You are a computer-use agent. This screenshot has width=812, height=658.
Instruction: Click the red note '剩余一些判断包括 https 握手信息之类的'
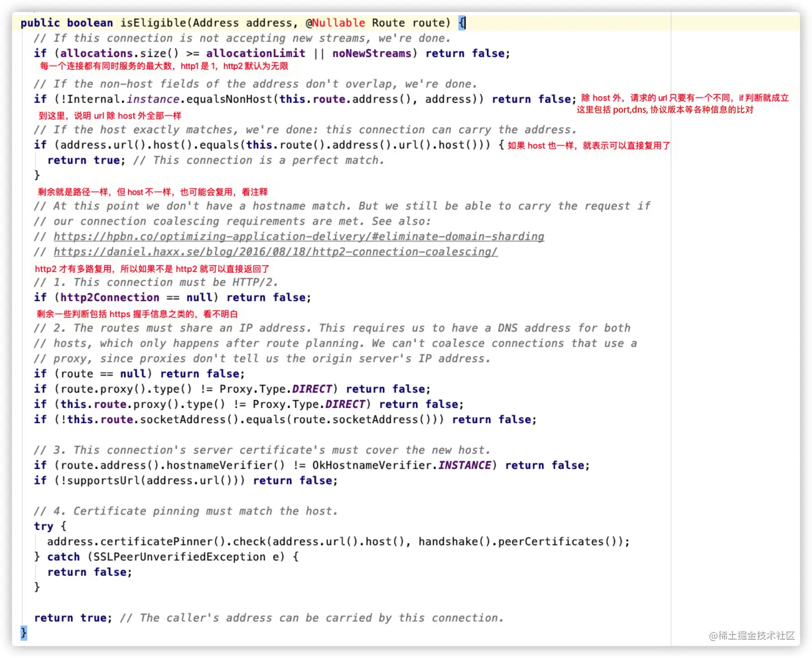click(137, 314)
